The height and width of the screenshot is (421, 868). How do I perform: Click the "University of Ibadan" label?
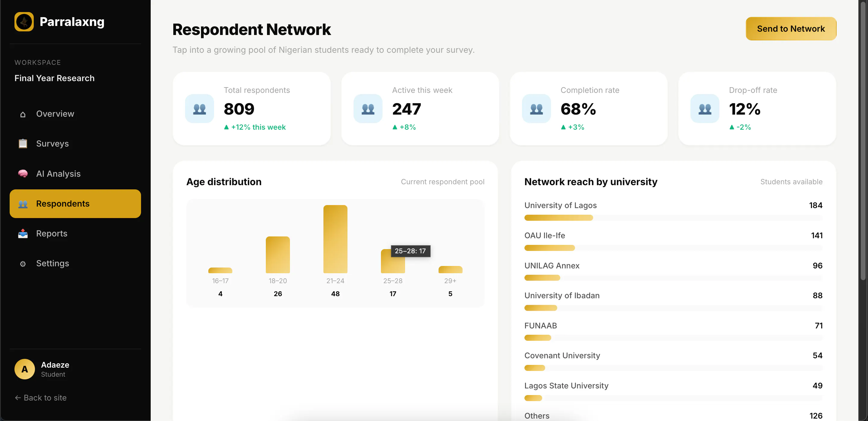(x=562, y=296)
